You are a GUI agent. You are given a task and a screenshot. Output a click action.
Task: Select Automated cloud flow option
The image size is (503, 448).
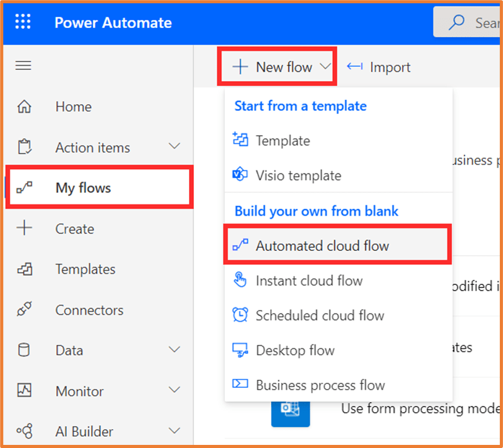click(322, 246)
